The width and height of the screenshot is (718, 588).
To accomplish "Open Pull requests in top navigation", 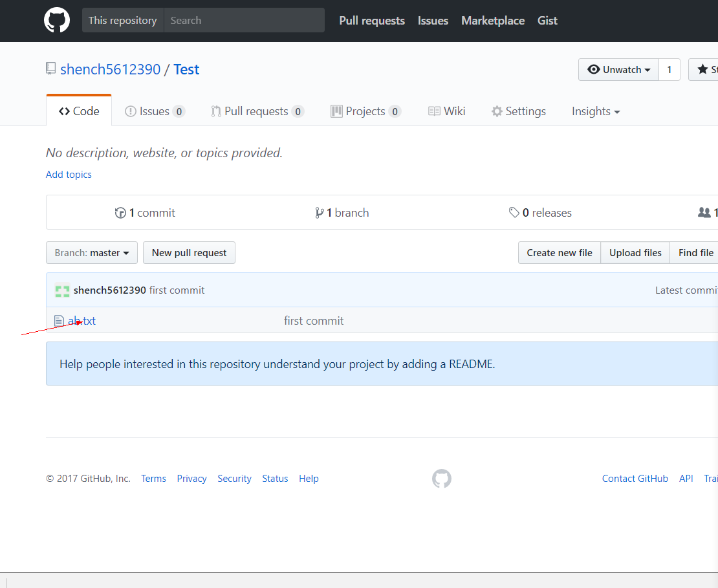I will (x=372, y=21).
